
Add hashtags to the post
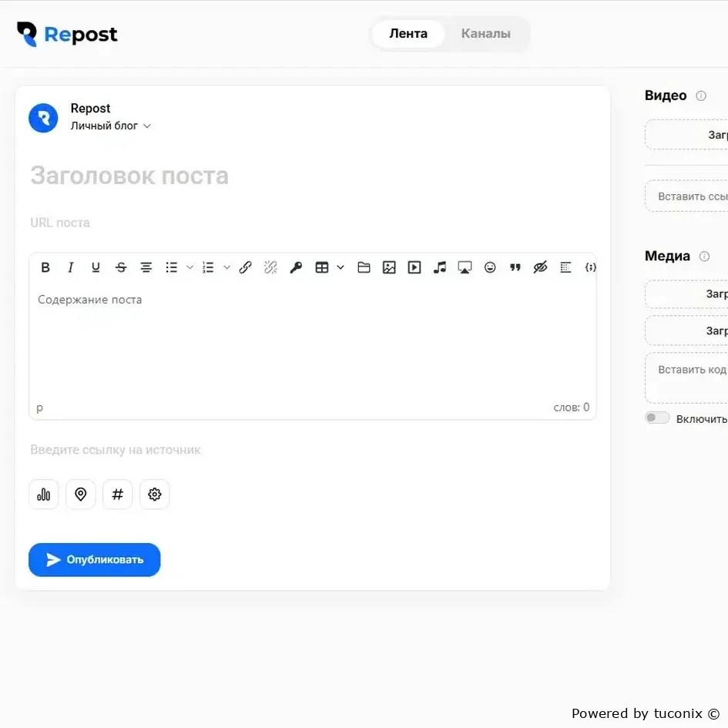tap(117, 495)
